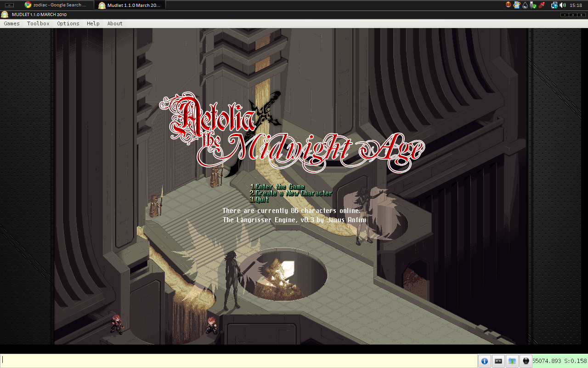588x368 pixels.
Task: Open the Help menu
Action: (x=93, y=23)
